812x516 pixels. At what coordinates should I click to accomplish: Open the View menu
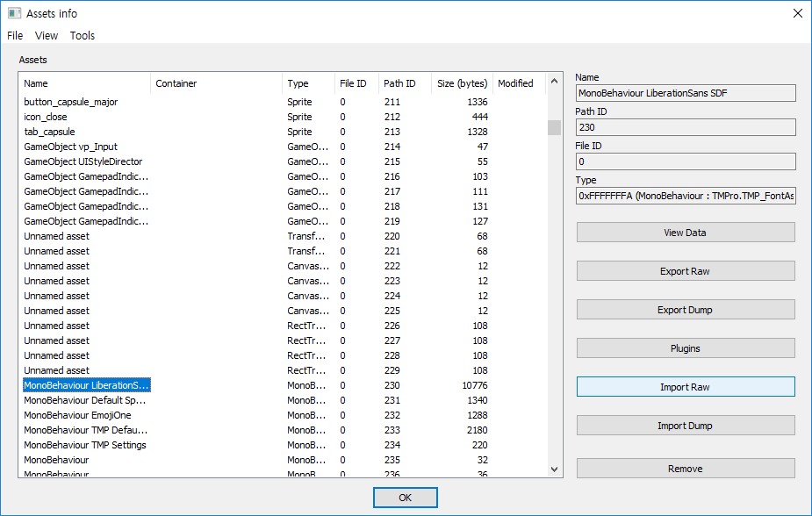(x=47, y=35)
